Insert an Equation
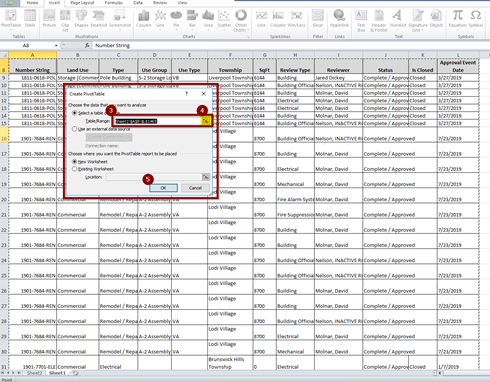Screen dimensions: 490x382 [x=457, y=19]
